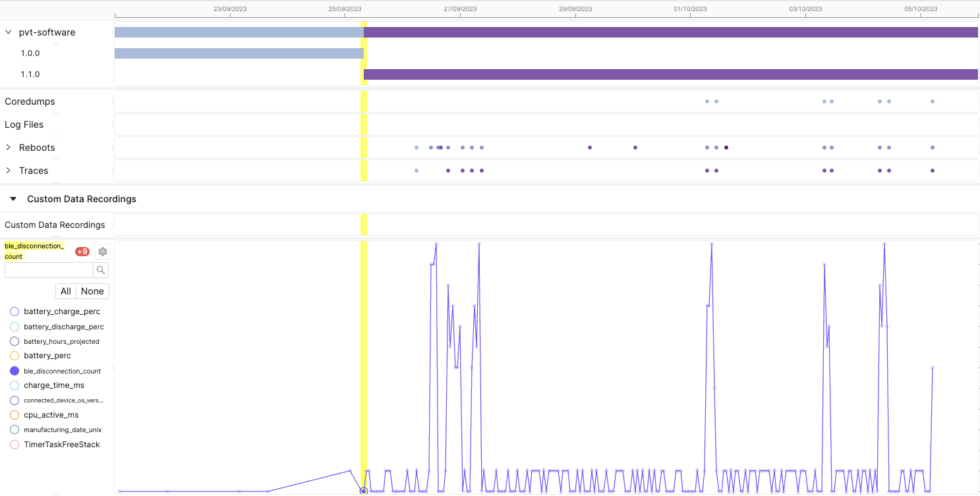Image resolution: width=980 pixels, height=496 pixels.
Task: Click the 1.0.0 version light-blue bar
Action: [239, 53]
